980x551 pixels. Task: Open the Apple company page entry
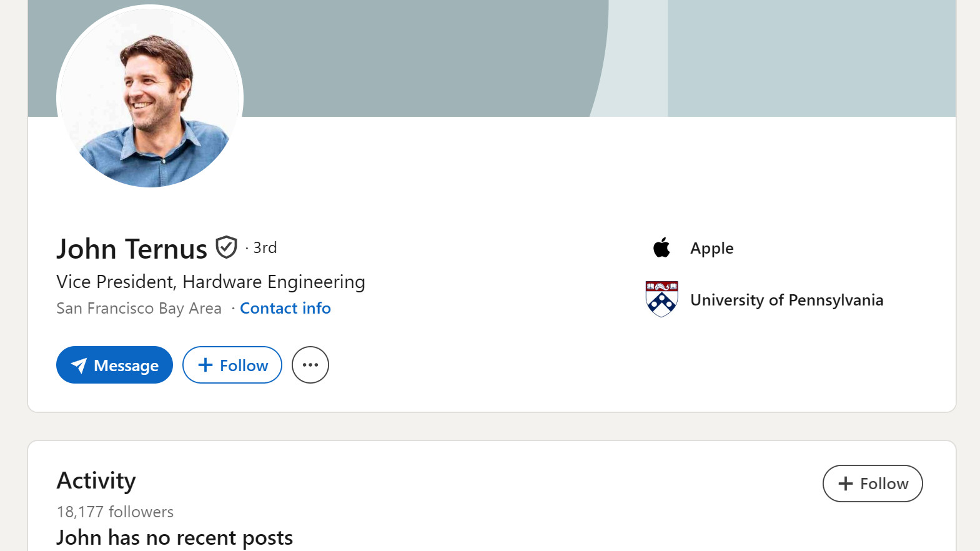point(711,247)
